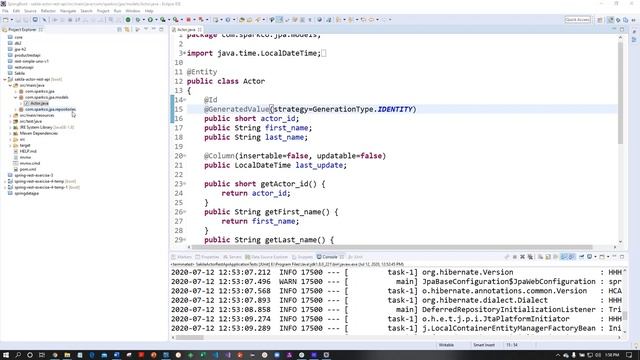Click Remove All Terminated Launches in Console
The height and width of the screenshot is (360, 640).
click(530, 257)
